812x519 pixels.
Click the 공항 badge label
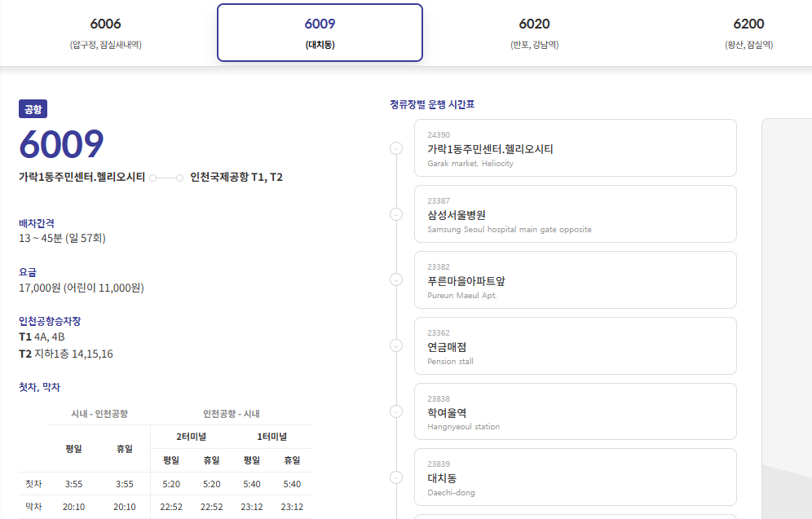pos(33,109)
